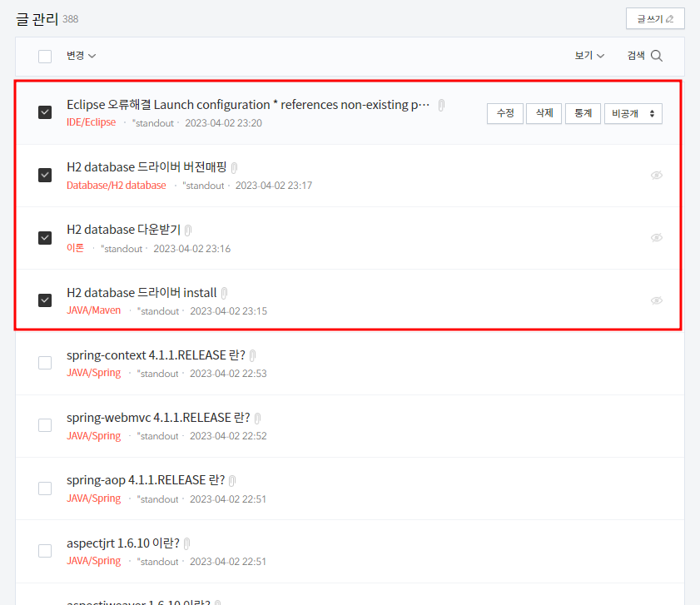This screenshot has width=700, height=605.
Task: Click Database/H2 database category link
Action: click(116, 186)
